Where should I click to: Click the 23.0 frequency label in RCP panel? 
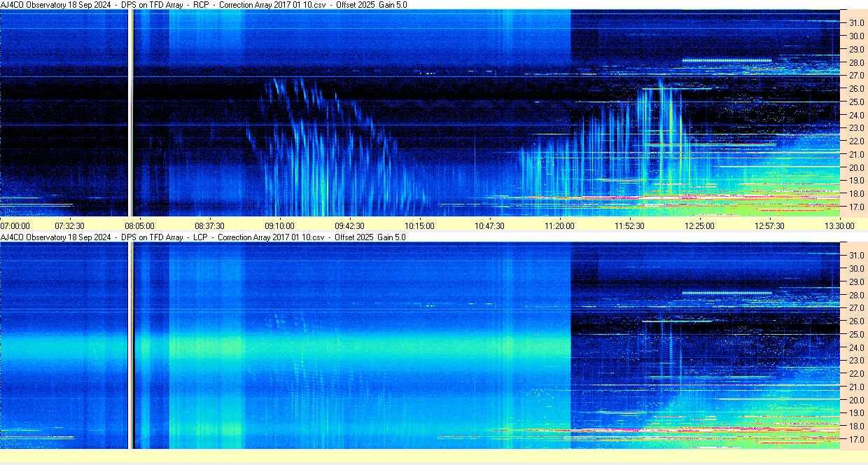856,128
